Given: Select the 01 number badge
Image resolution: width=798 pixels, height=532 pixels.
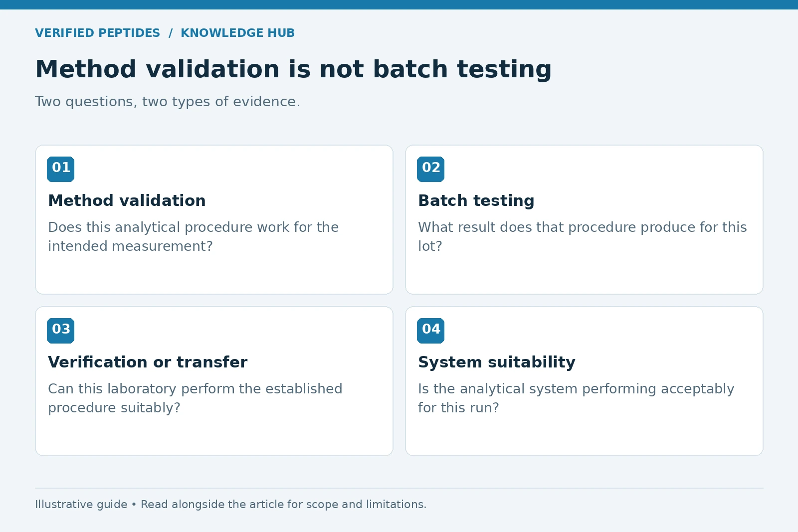Looking at the screenshot, I should (61, 169).
